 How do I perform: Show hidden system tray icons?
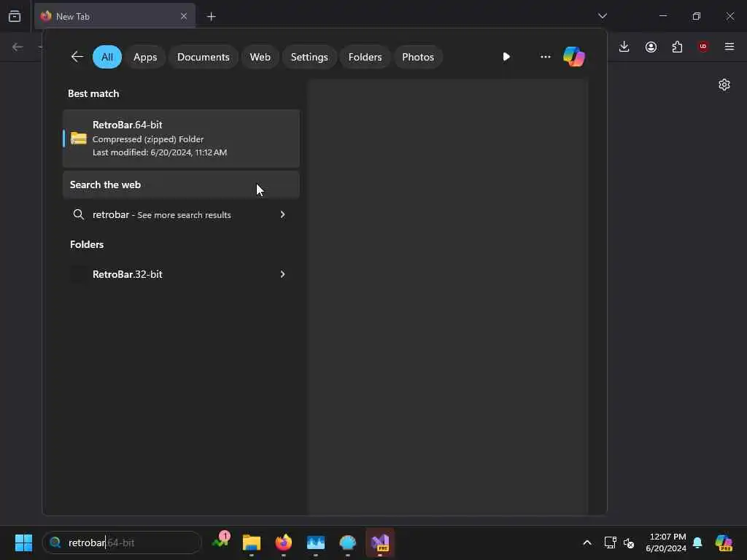[587, 542]
